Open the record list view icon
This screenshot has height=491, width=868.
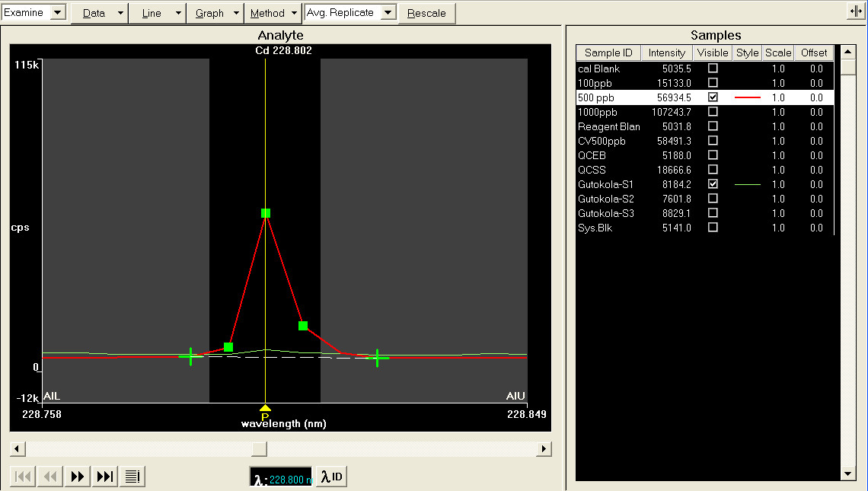[132, 476]
